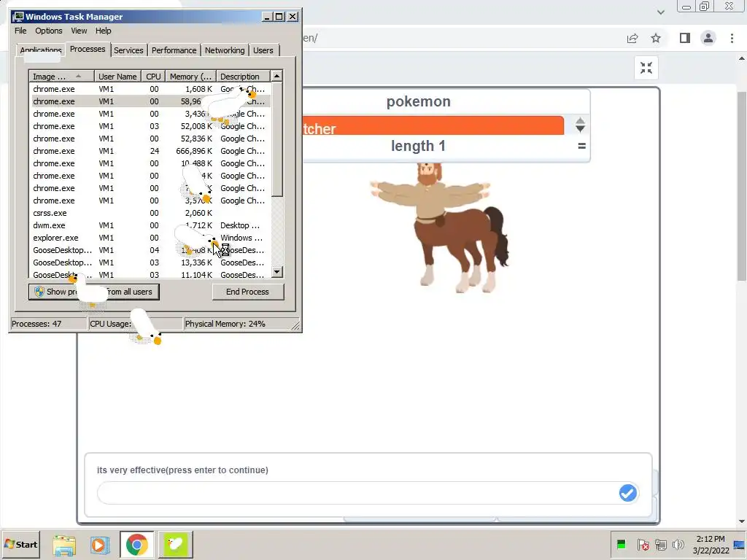747x560 pixels.
Task: Open Task Manager Help menu
Action: 104,31
